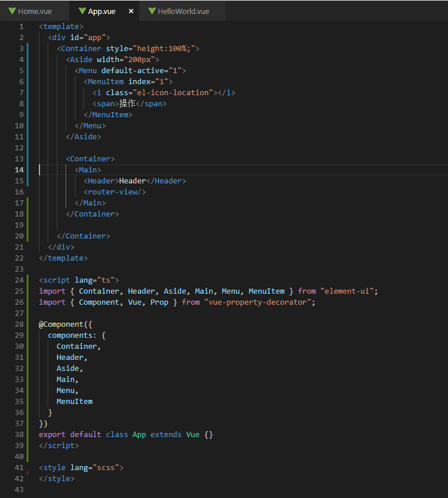Viewport: 448px width, 498px height.
Task: Click the closing Container tag on line 18
Action: coord(92,214)
